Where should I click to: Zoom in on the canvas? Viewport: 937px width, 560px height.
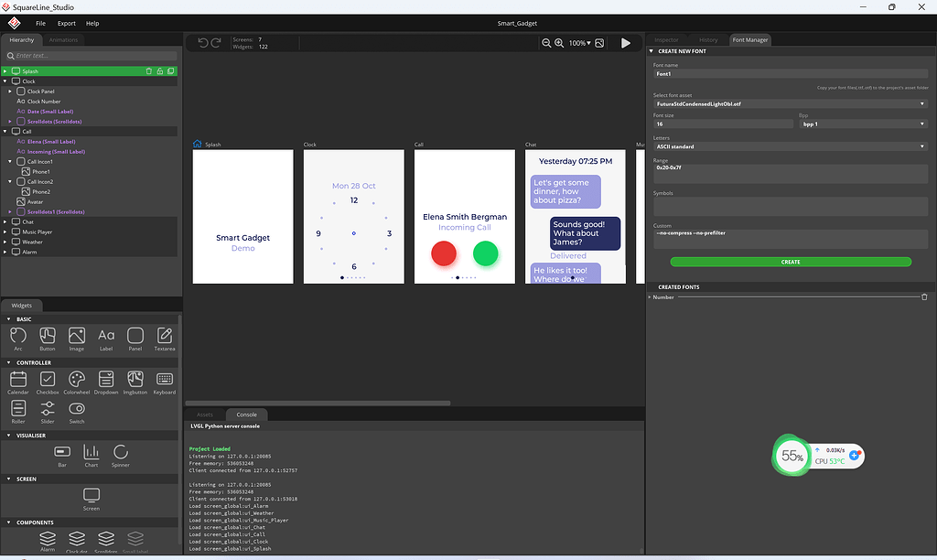point(559,43)
